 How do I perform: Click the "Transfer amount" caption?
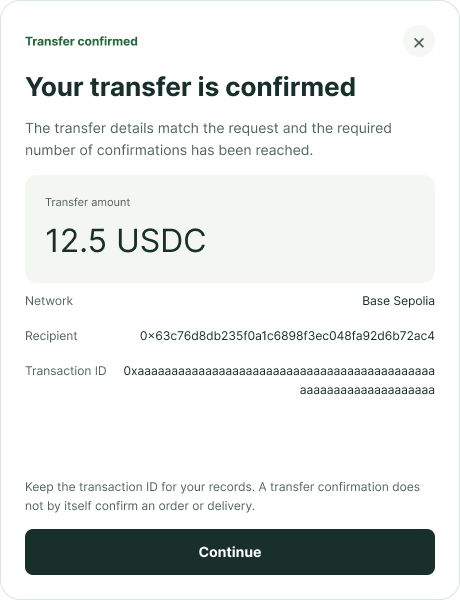tap(88, 202)
